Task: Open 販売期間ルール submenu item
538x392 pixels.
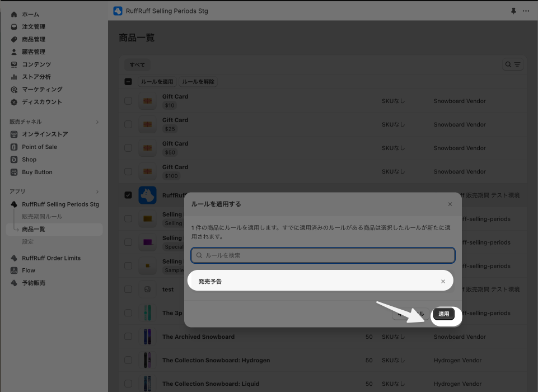Action: (42, 217)
